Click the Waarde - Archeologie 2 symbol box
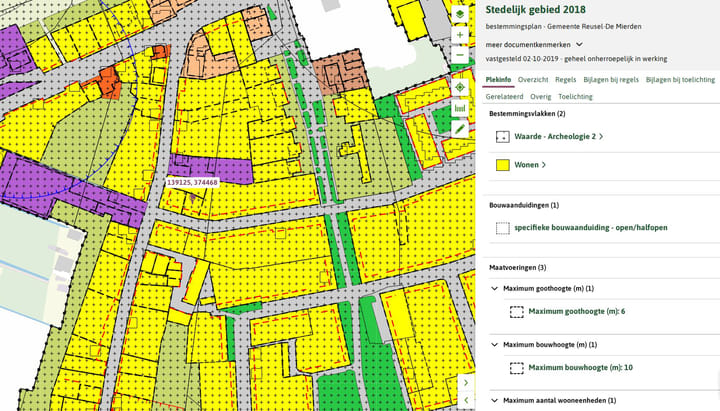This screenshot has height=411, width=720. pyautogui.click(x=503, y=136)
